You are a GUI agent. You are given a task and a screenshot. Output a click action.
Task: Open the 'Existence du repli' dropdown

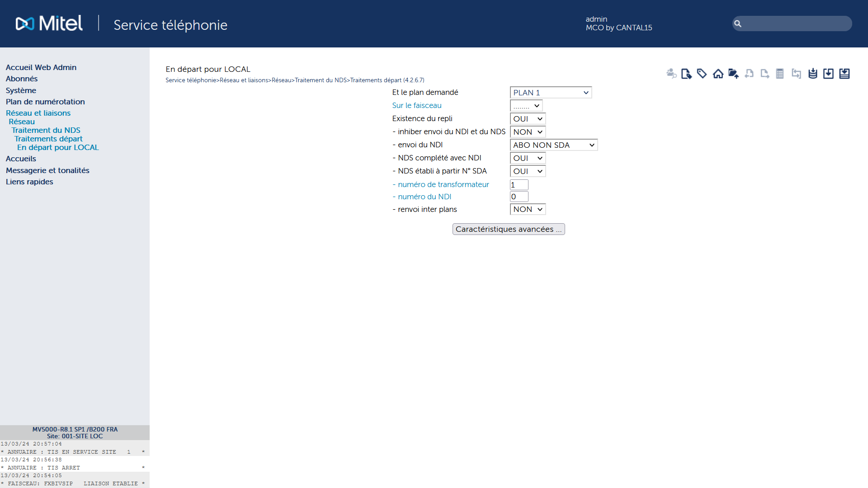[x=528, y=119]
